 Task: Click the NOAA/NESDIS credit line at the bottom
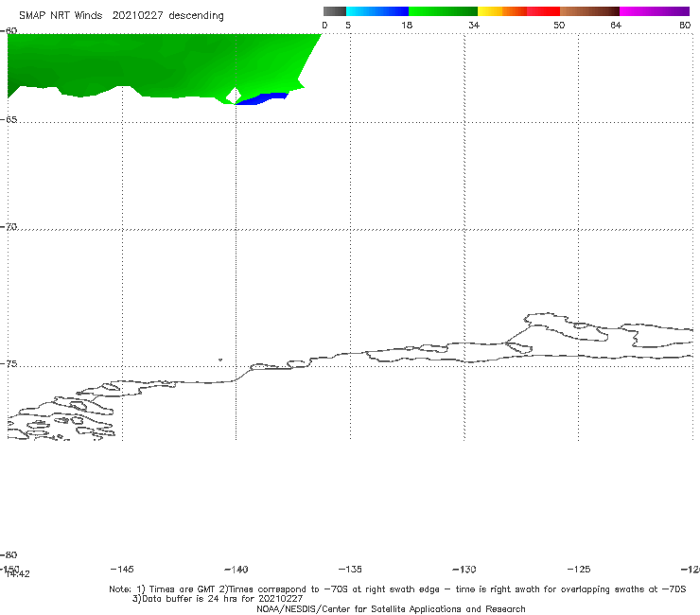coord(391,609)
